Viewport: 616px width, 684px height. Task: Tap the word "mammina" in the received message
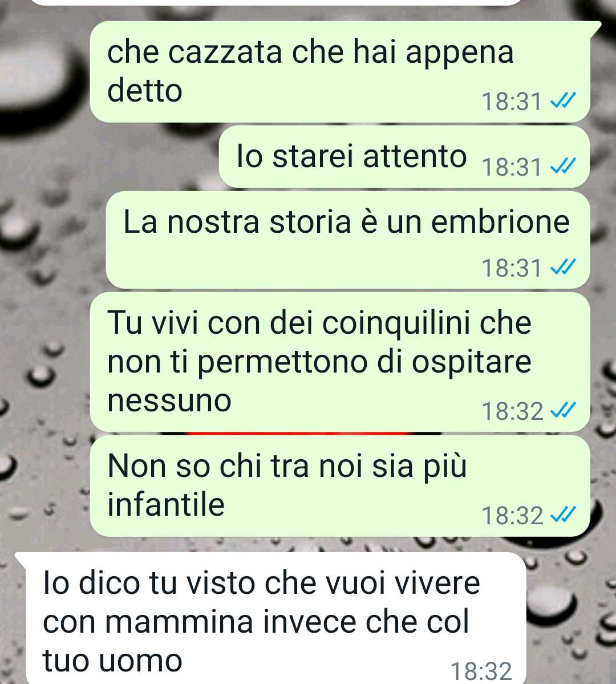[179, 622]
